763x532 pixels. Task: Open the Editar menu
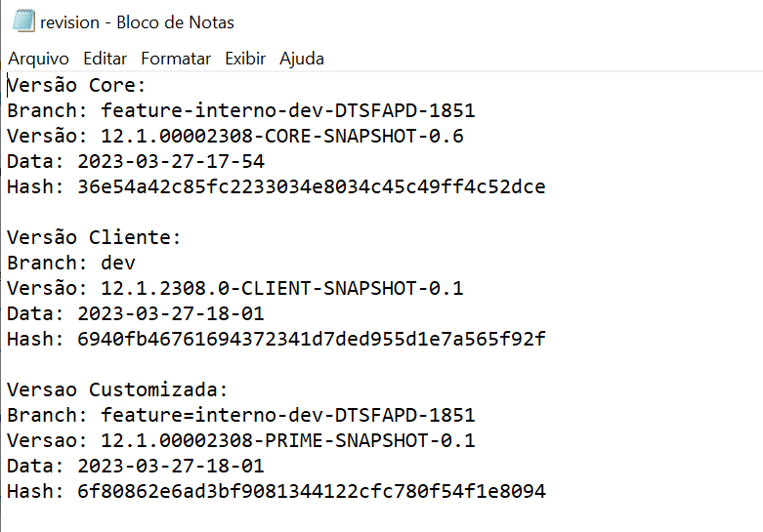coord(105,59)
